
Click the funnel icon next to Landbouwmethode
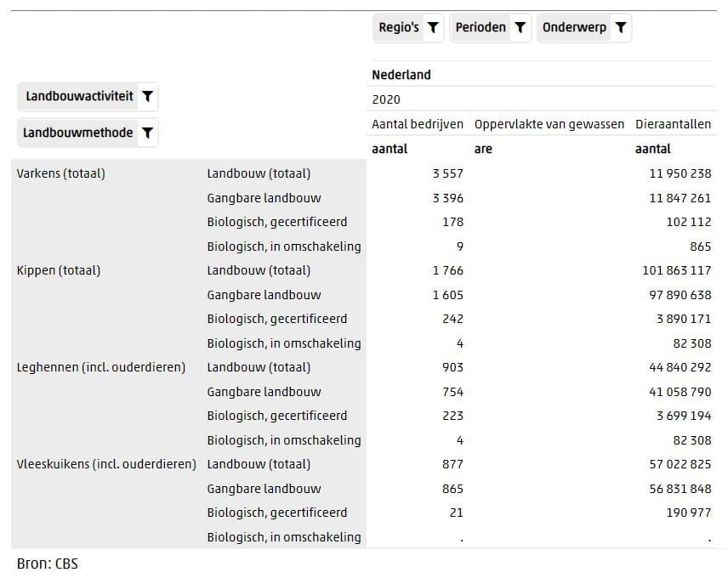pos(148,133)
